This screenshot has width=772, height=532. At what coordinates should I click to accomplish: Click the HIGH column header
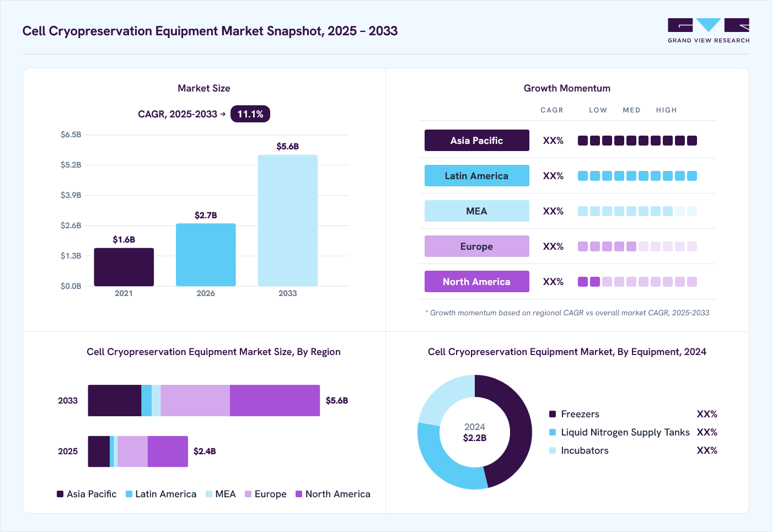pyautogui.click(x=666, y=110)
